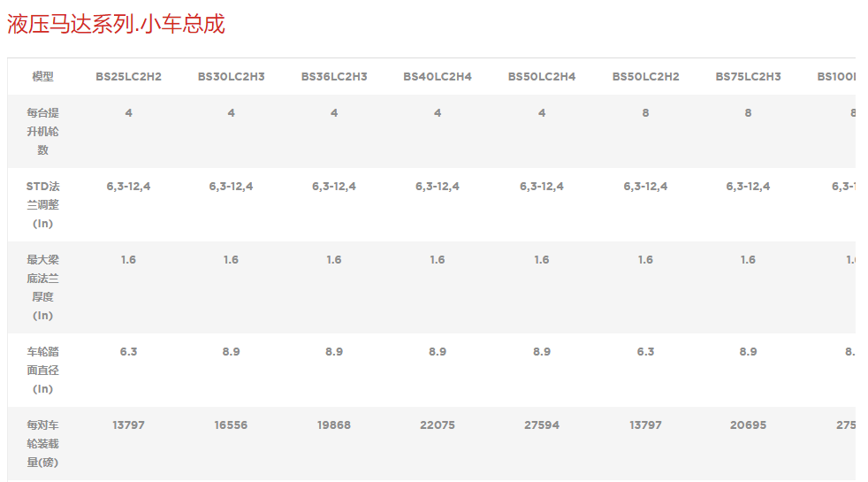
Task: Click the 每对车轮装载量 row label
Action: pyautogui.click(x=42, y=443)
